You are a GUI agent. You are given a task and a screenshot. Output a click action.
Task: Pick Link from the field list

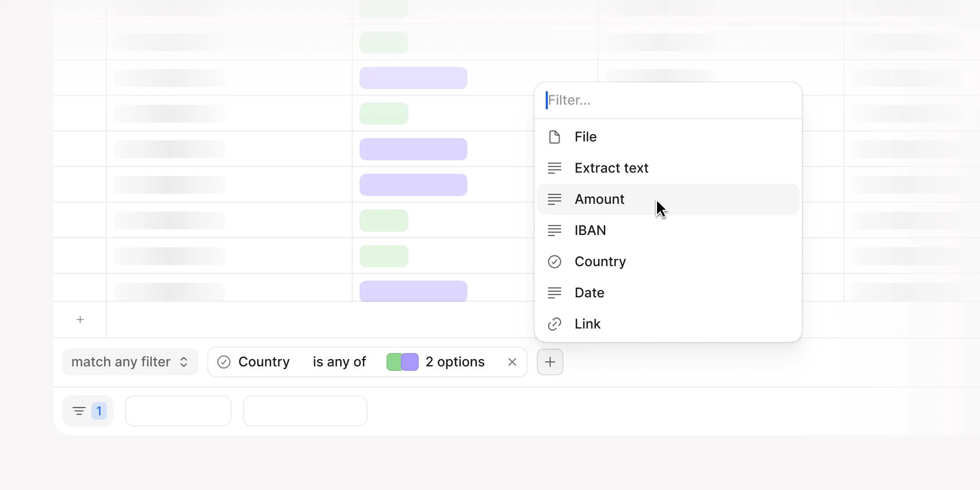click(668, 324)
